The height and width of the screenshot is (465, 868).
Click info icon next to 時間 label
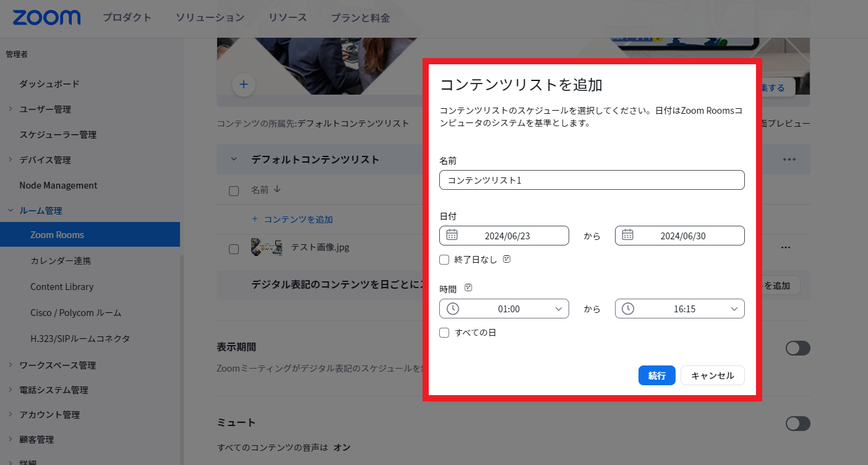468,288
